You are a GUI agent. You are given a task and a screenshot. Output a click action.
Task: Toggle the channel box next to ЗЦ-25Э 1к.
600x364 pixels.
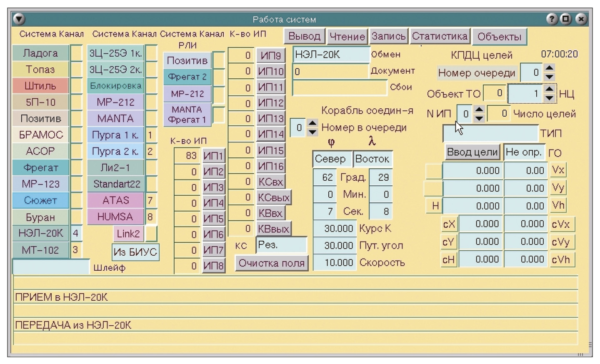click(151, 53)
